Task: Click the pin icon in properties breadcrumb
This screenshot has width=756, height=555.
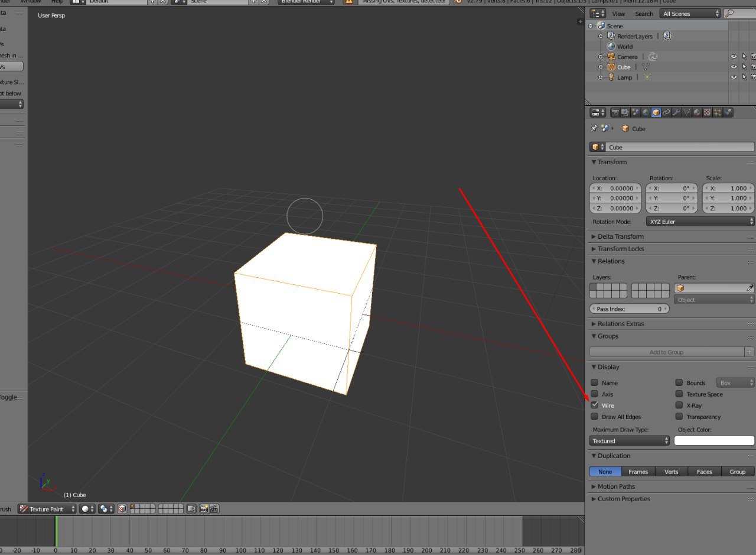Action: [594, 128]
